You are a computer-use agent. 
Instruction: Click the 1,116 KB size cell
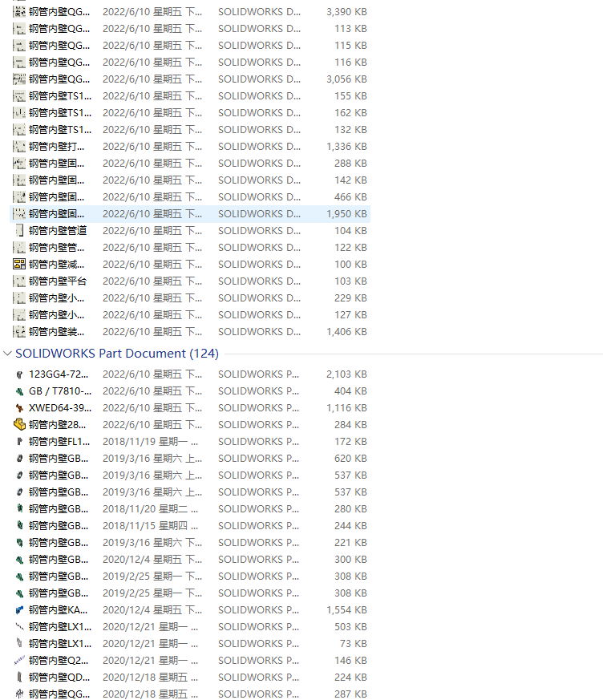(x=346, y=408)
